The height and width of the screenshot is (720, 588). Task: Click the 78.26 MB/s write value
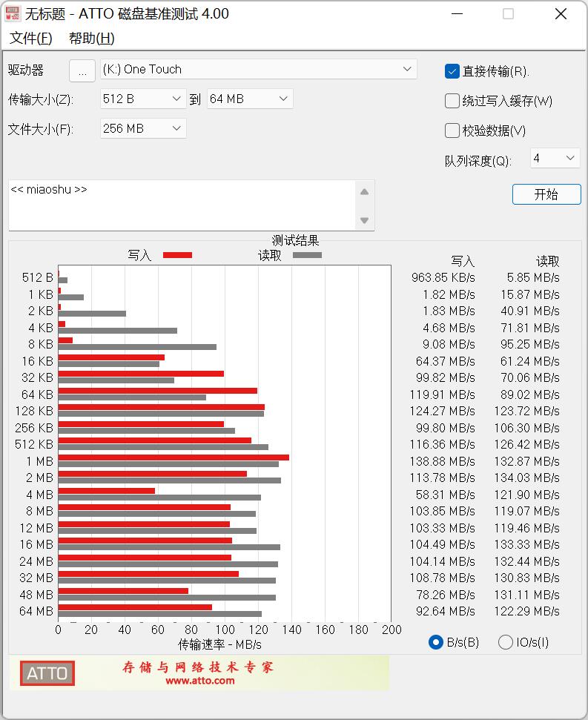(445, 595)
